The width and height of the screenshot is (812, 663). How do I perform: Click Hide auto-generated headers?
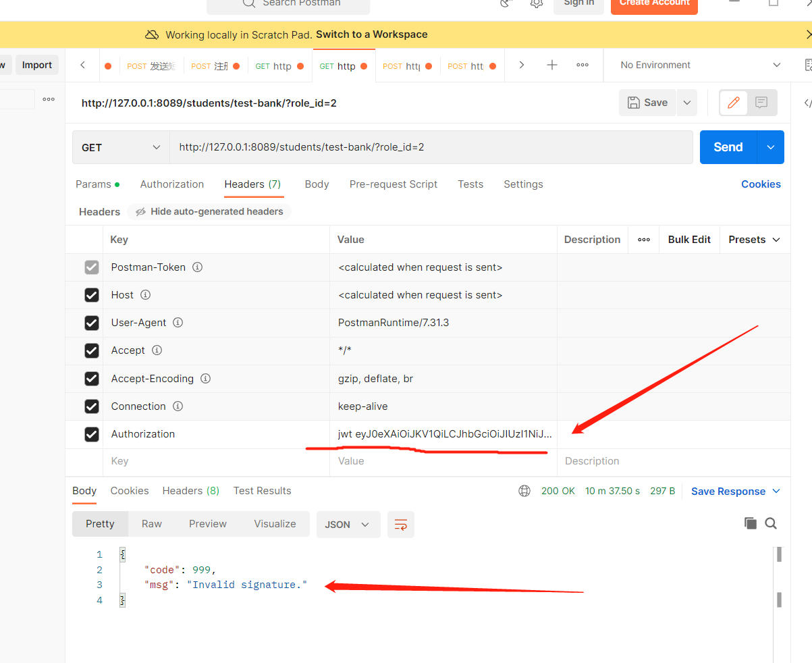209,211
